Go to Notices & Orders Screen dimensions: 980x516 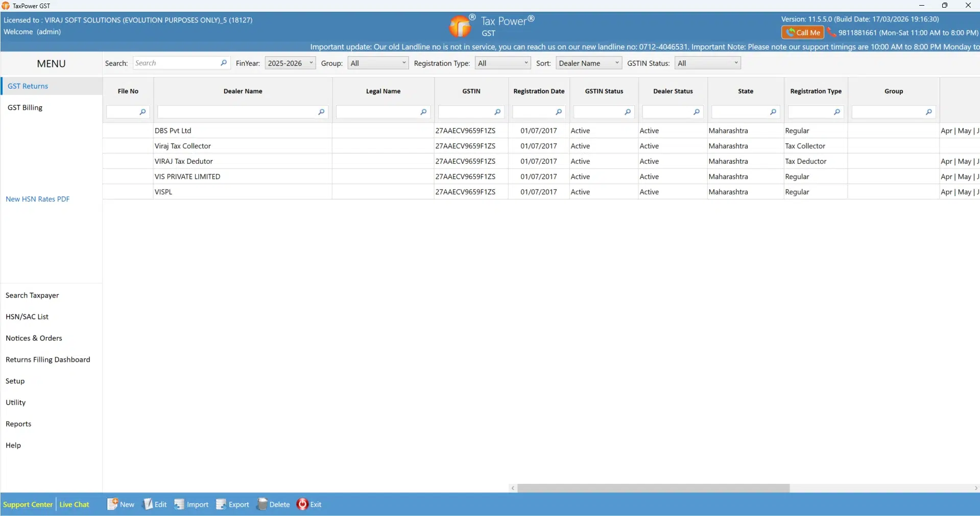point(34,338)
